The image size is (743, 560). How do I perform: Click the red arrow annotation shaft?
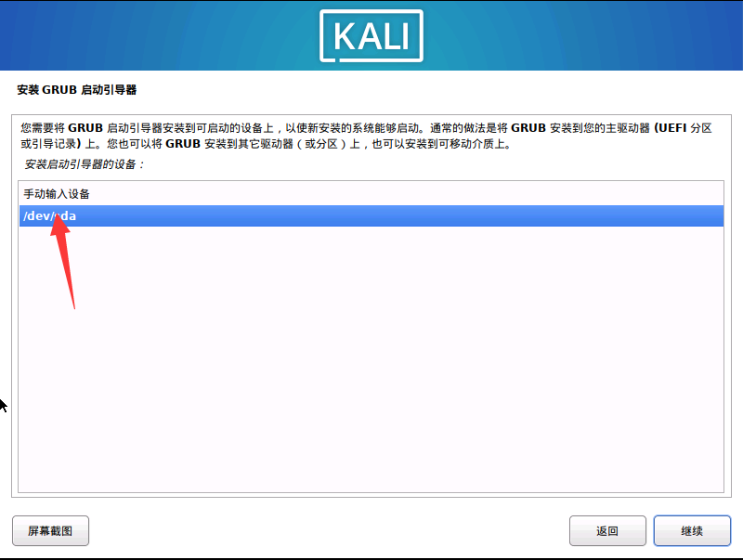67,267
